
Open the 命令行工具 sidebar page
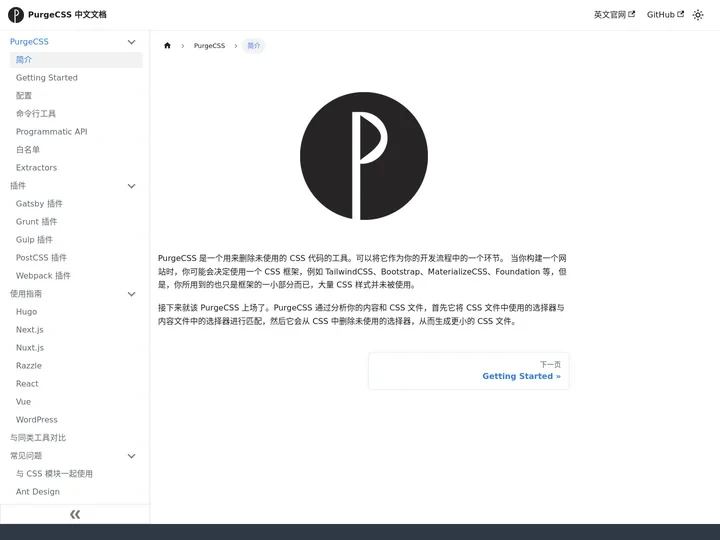[x=76, y=113]
